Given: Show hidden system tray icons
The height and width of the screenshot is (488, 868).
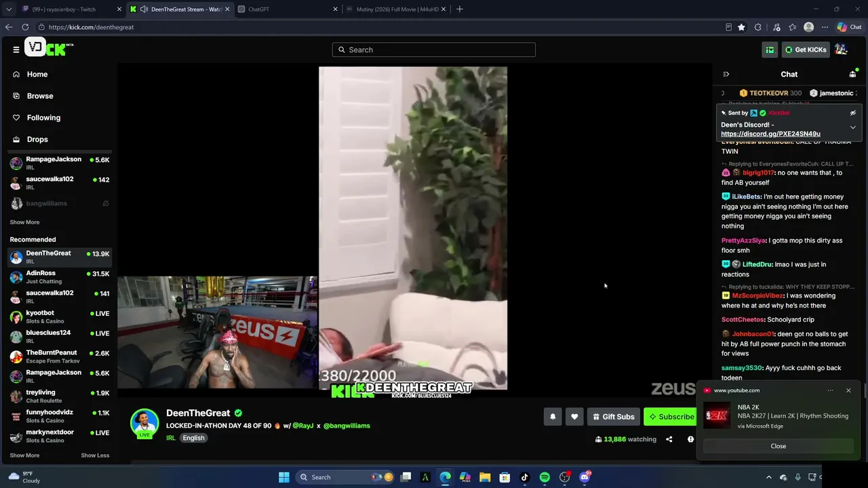Looking at the screenshot, I should (x=768, y=477).
